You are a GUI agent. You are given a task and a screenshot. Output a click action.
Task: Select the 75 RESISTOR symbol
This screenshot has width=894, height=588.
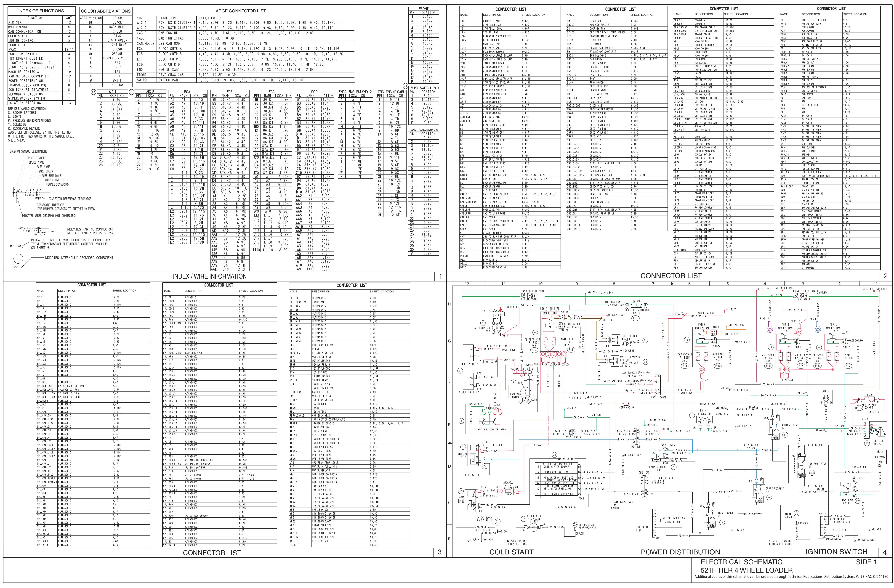coord(704,419)
